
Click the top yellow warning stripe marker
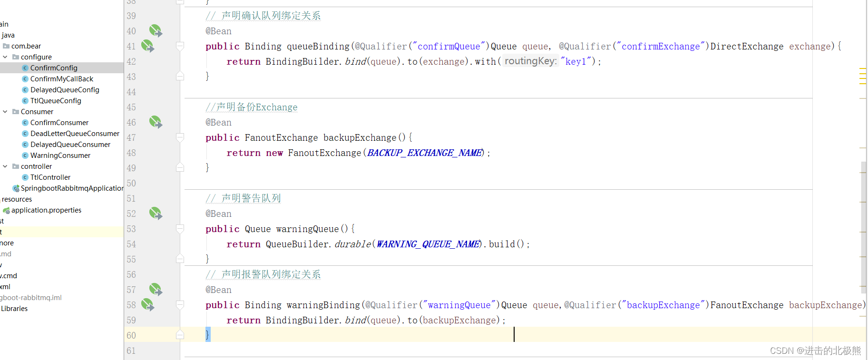tap(863, 69)
